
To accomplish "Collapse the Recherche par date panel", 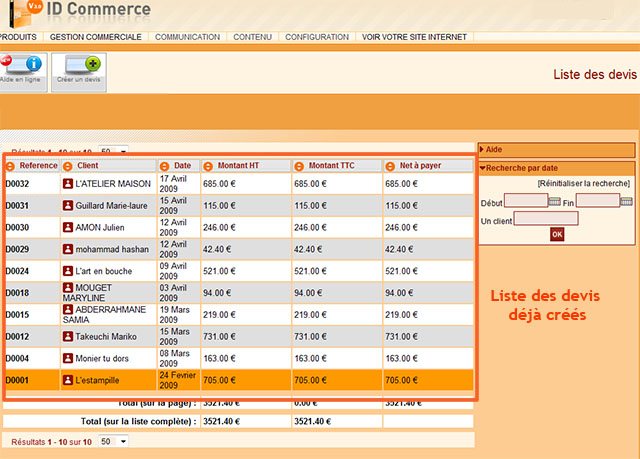I will click(556, 168).
